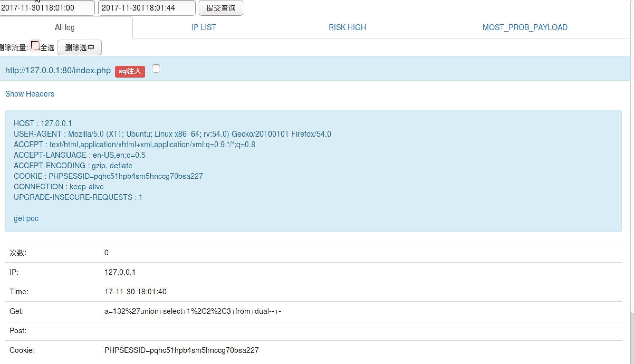The height and width of the screenshot is (364, 634).
Task: Switch to the All log tab
Action: point(65,27)
